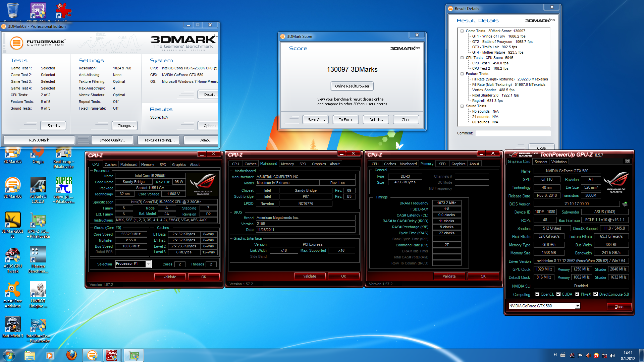Click the BIOS save chip icon in GPU-Z
644x362 pixels.
pyautogui.click(x=625, y=204)
